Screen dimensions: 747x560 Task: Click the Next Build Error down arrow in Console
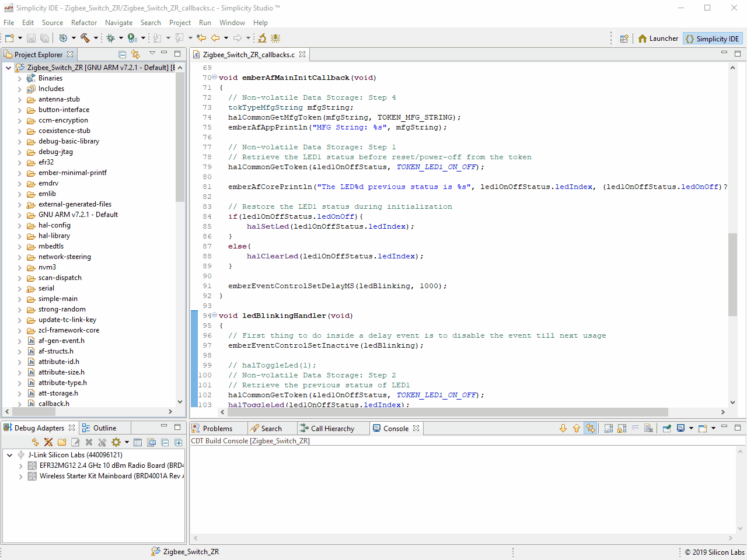point(563,428)
